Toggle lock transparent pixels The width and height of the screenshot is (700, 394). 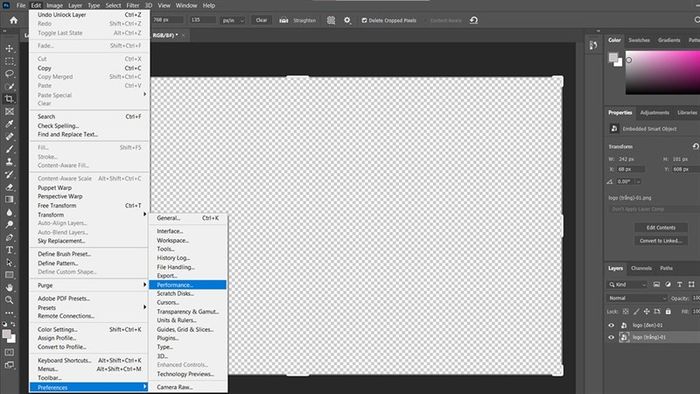coord(625,311)
